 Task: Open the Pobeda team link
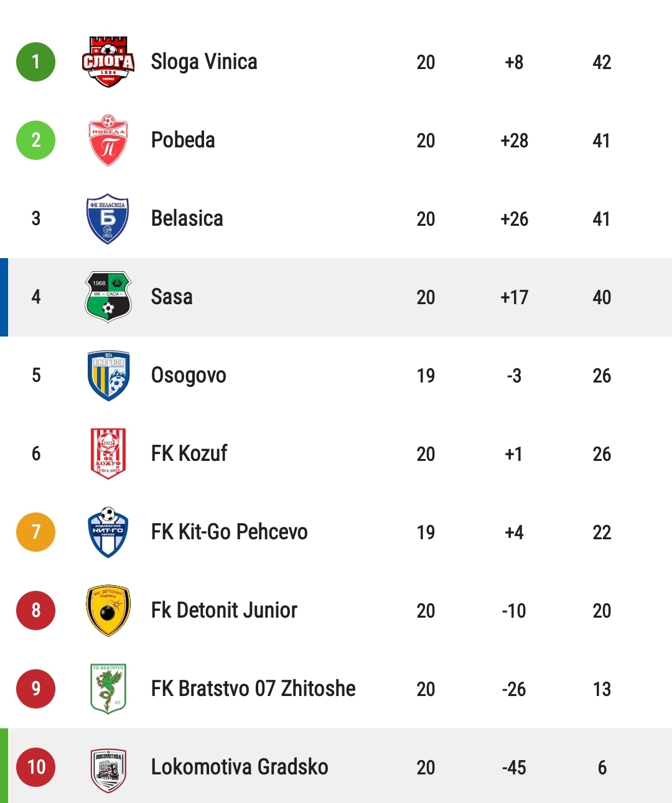183,140
